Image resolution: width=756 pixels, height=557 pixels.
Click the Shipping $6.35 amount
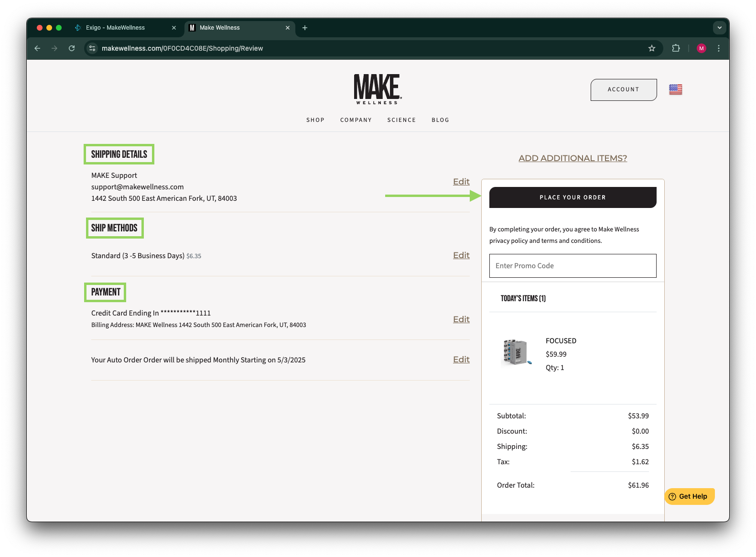[x=640, y=447]
